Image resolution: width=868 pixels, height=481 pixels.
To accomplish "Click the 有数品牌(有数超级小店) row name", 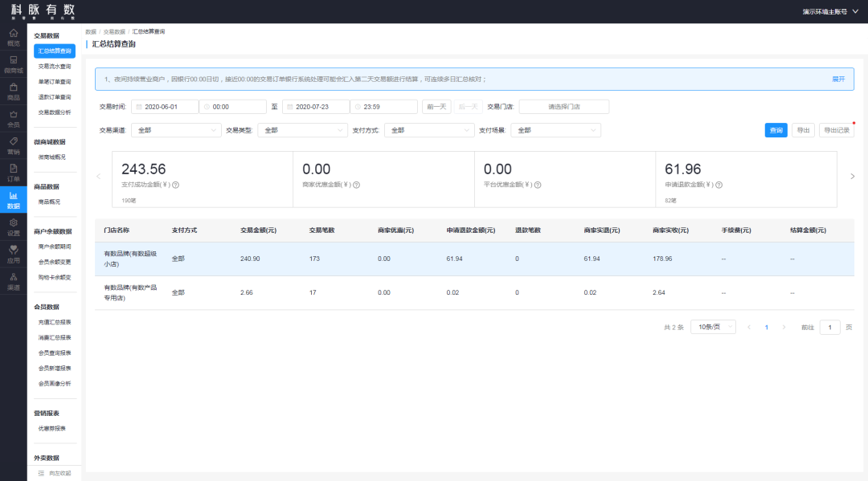I will pos(130,259).
